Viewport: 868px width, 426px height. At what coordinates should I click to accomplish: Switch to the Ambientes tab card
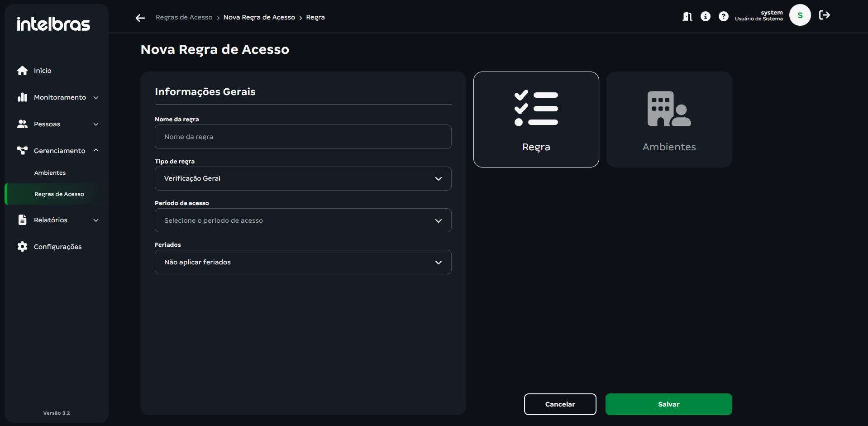669,120
